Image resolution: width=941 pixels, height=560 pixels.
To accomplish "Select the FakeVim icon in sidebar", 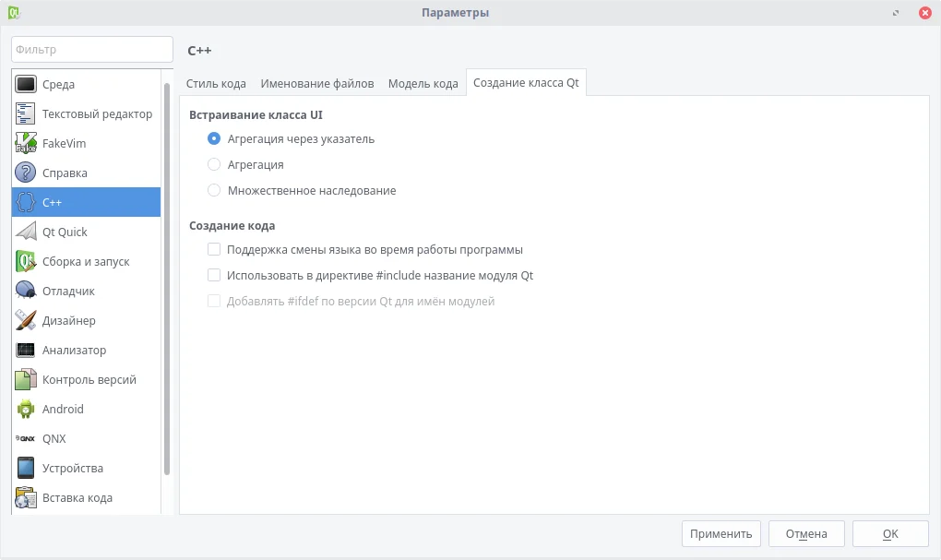I will click(x=26, y=143).
